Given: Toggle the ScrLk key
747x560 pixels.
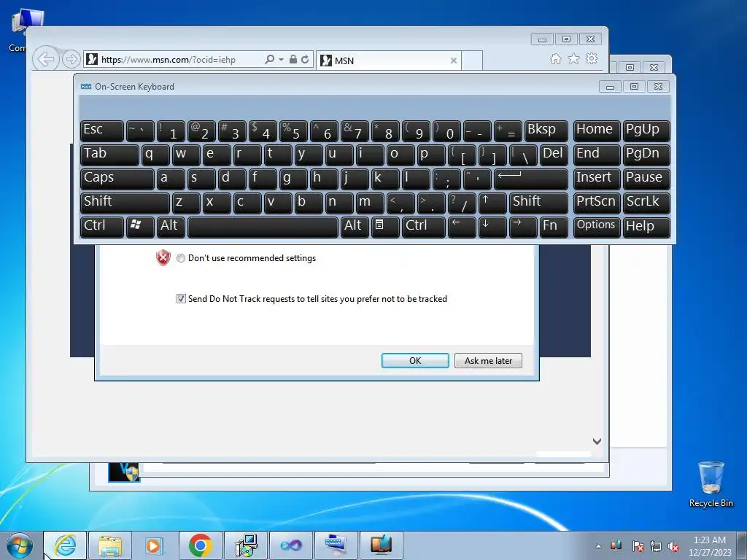Looking at the screenshot, I should point(646,203).
